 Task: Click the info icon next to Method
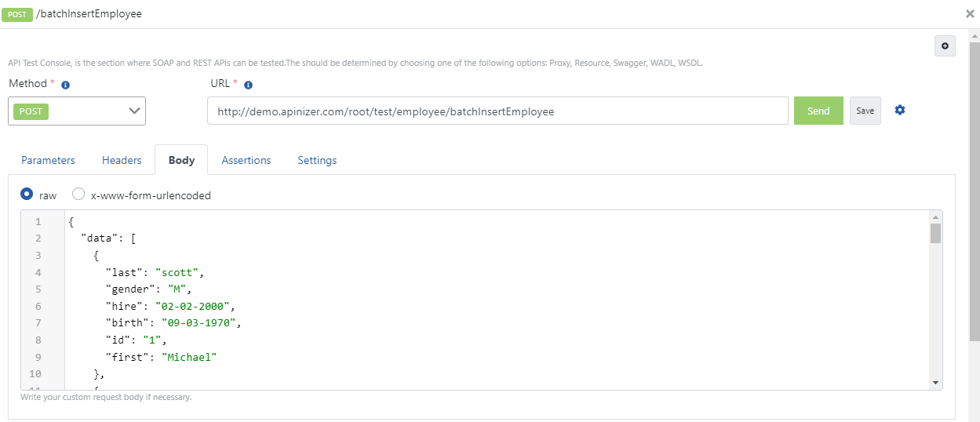66,85
